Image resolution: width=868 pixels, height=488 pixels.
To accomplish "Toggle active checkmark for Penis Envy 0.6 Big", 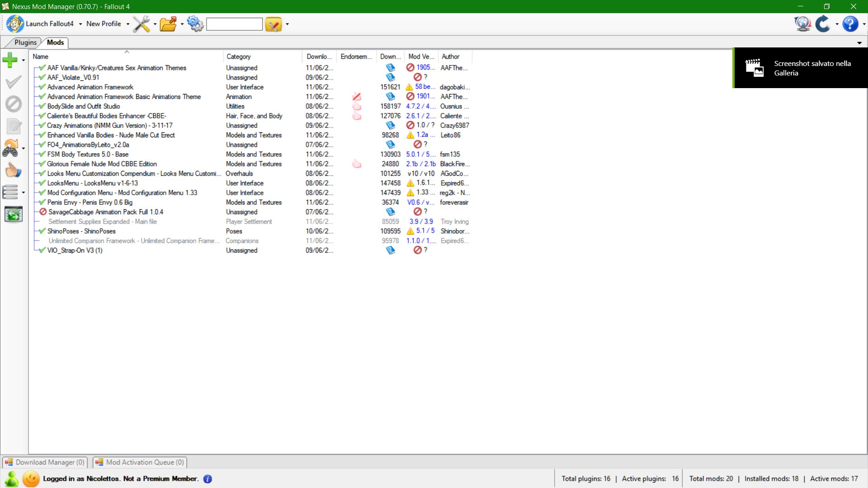I will coord(42,202).
